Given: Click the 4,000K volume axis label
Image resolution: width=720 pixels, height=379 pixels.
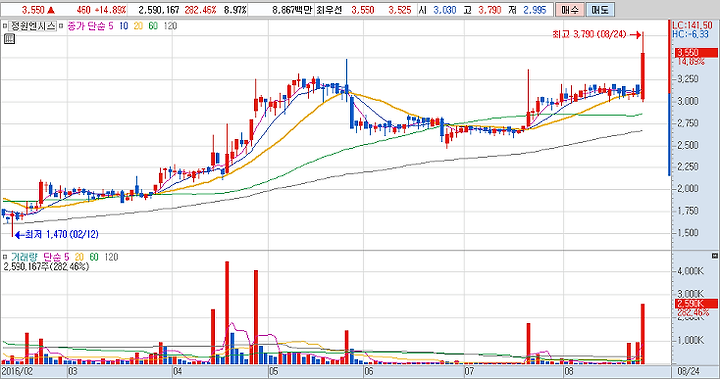Looking at the screenshot, I should [690, 272].
